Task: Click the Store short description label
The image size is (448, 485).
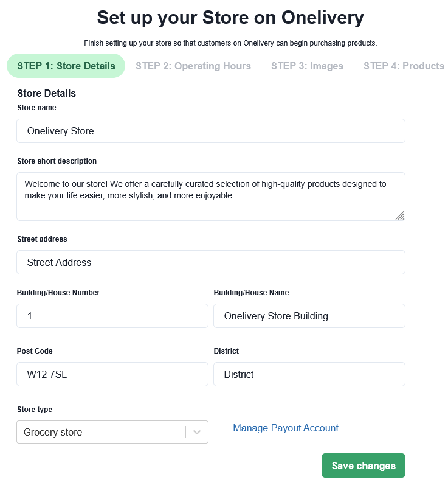Action: 57,161
